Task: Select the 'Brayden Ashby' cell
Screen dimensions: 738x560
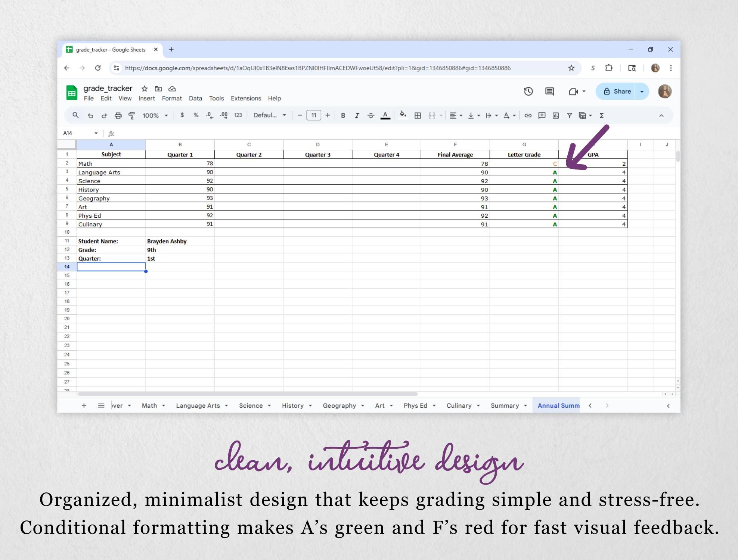Action: [180, 241]
